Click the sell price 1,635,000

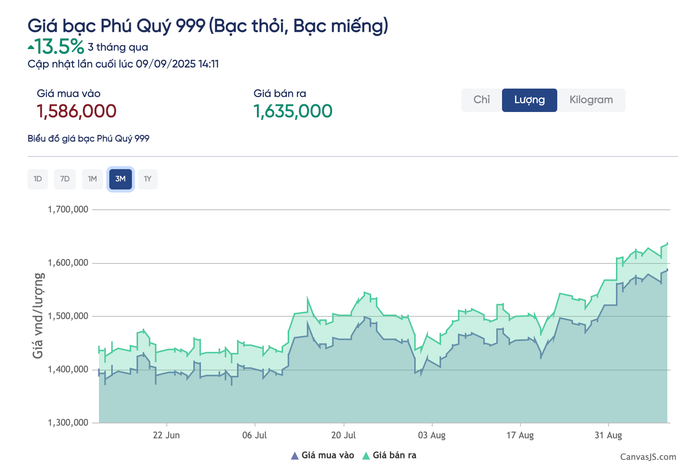click(x=293, y=111)
